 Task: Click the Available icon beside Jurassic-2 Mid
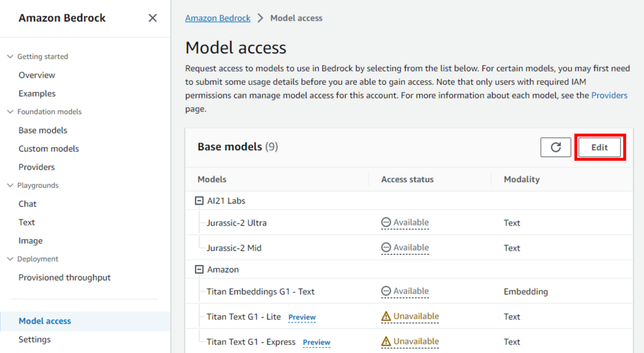click(385, 247)
